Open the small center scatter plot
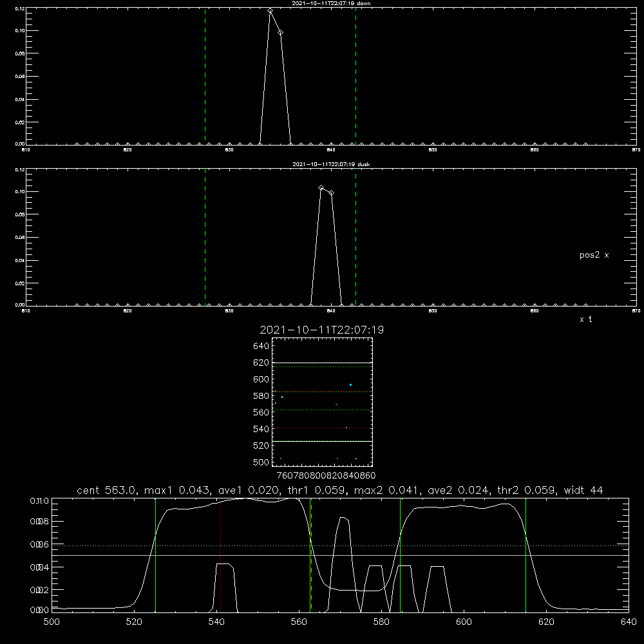Screen dimensions: 644x644 click(322, 402)
